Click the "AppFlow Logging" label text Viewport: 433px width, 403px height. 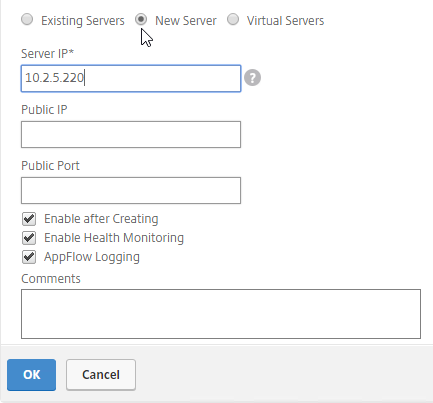[92, 257]
